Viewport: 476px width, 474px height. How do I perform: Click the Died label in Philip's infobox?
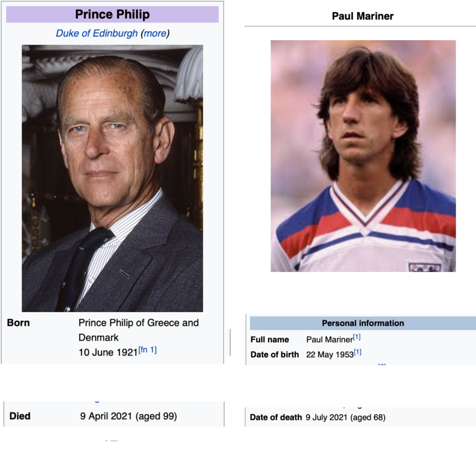pos(20,416)
